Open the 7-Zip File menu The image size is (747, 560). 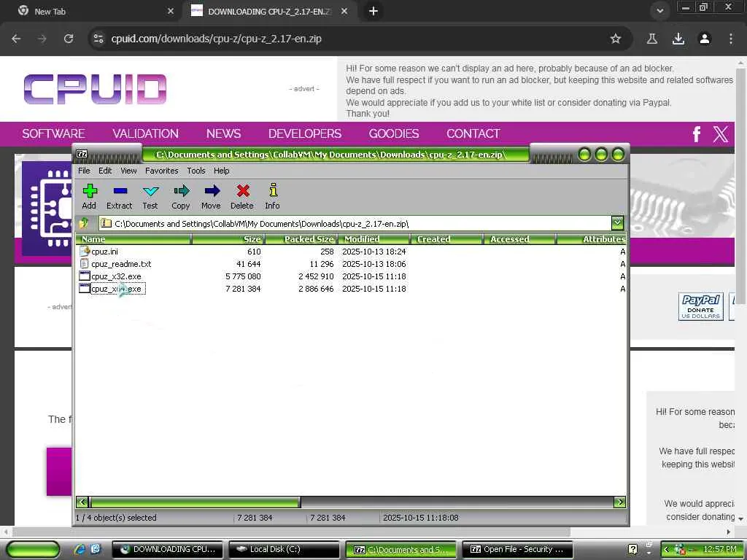(84, 171)
